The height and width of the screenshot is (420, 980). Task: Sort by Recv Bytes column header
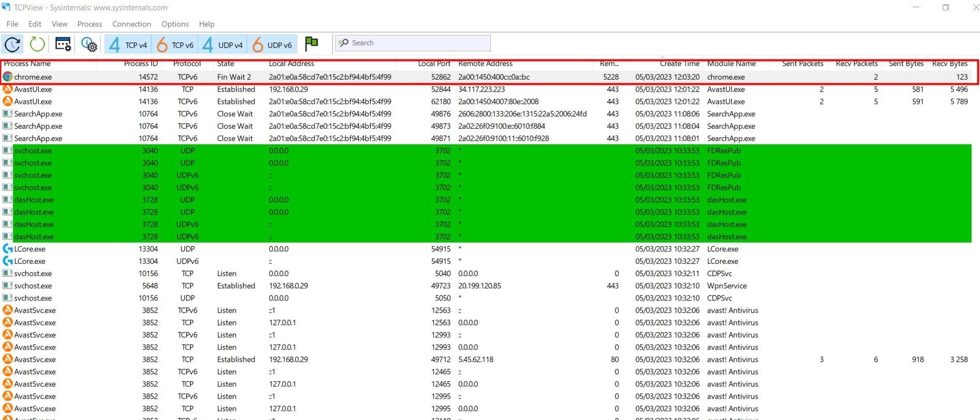[949, 64]
